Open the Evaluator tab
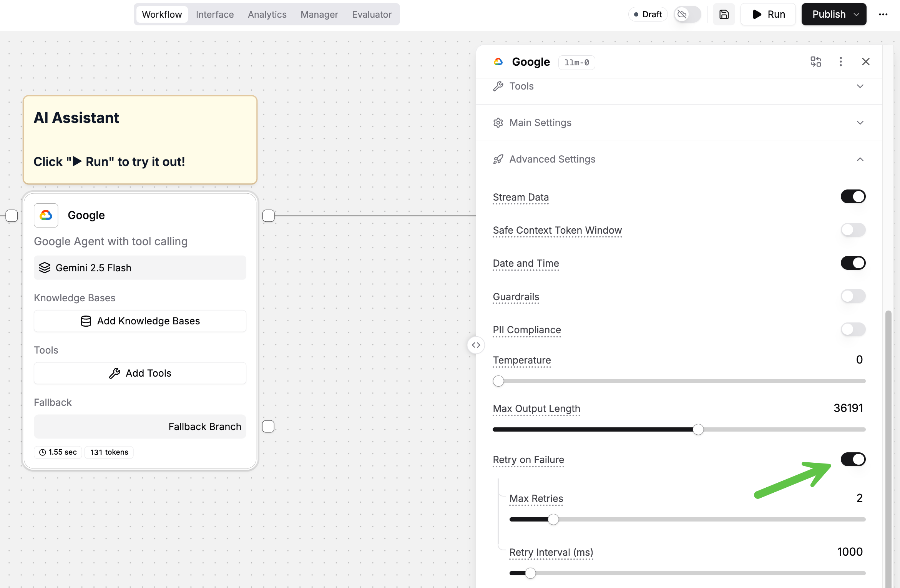 tap(372, 14)
